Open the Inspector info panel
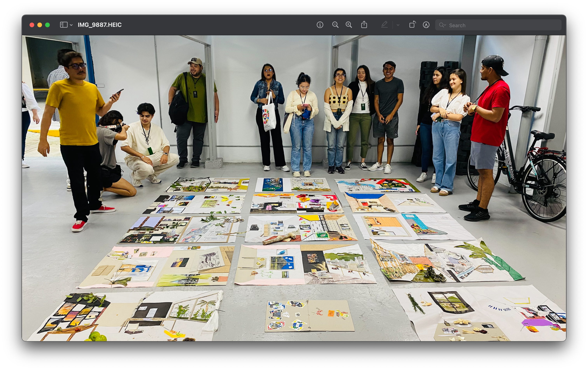 [x=320, y=25]
